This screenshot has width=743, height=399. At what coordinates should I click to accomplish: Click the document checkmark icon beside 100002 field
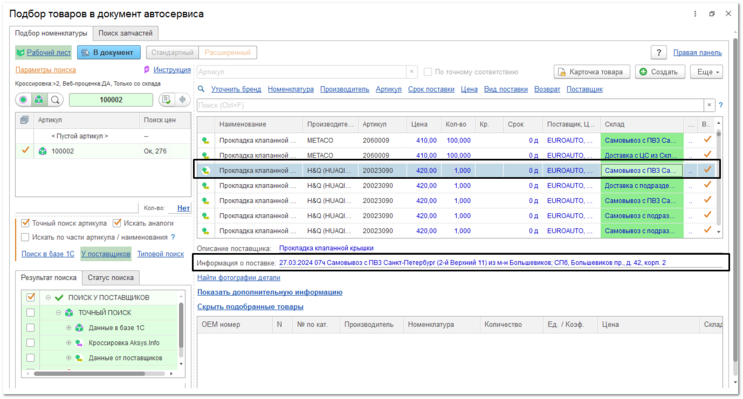point(166,100)
